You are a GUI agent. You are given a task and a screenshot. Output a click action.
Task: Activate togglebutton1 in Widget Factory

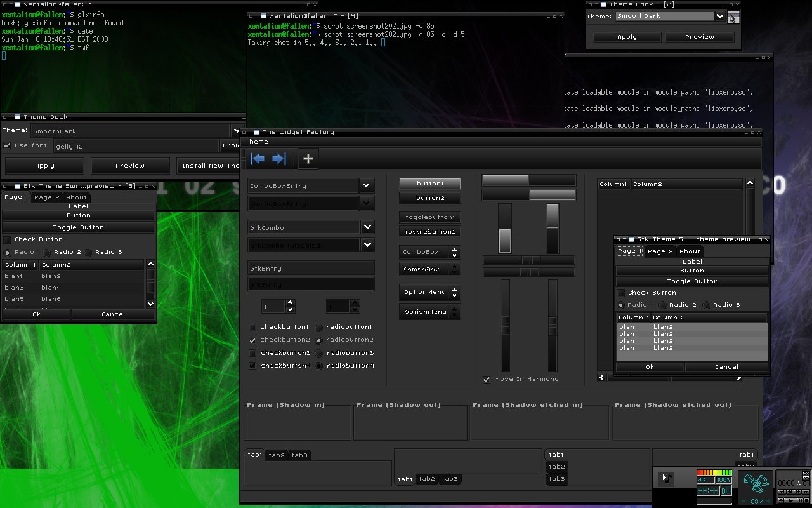click(430, 217)
